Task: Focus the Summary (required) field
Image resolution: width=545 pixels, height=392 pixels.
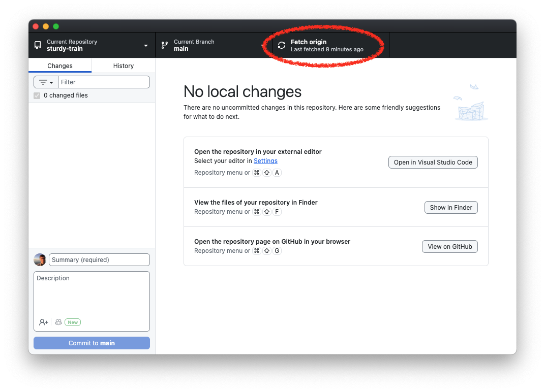Action: 100,259
